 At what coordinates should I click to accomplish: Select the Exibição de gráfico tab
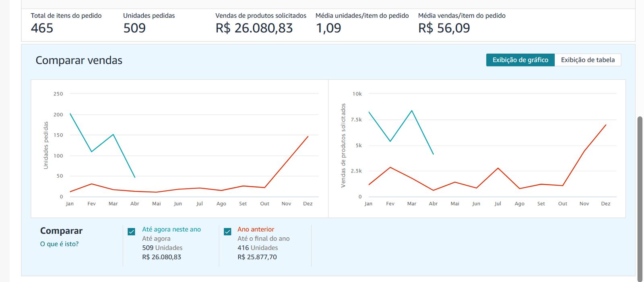point(520,60)
